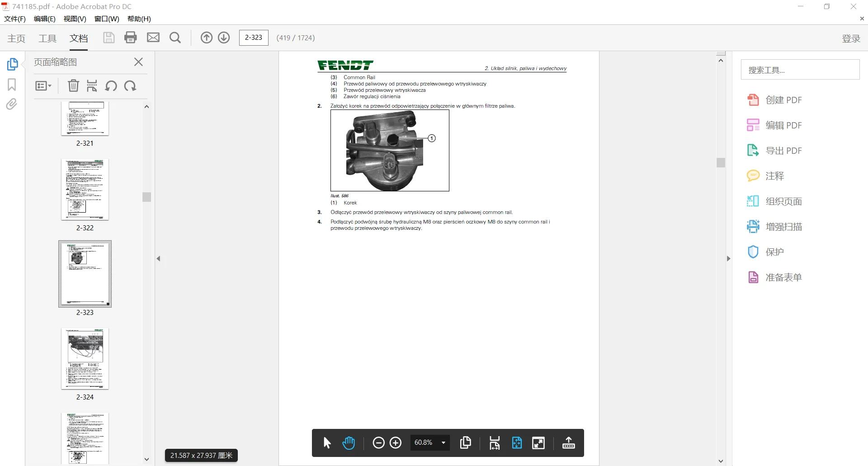Click the page count text (419 / 1724)
868x466 pixels.
[296, 38]
